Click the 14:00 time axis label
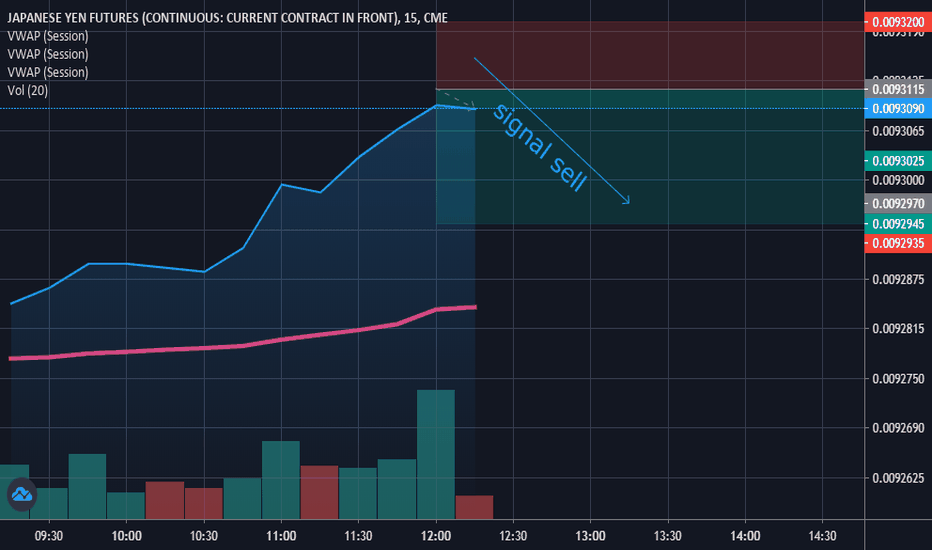 pos(745,536)
